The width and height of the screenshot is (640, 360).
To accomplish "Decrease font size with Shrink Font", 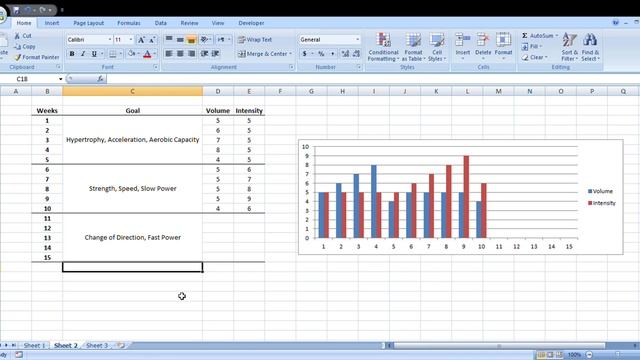I will (x=152, y=40).
